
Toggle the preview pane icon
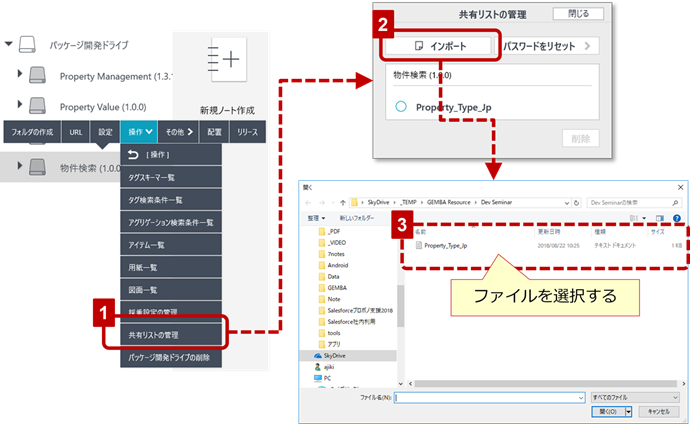(660, 218)
